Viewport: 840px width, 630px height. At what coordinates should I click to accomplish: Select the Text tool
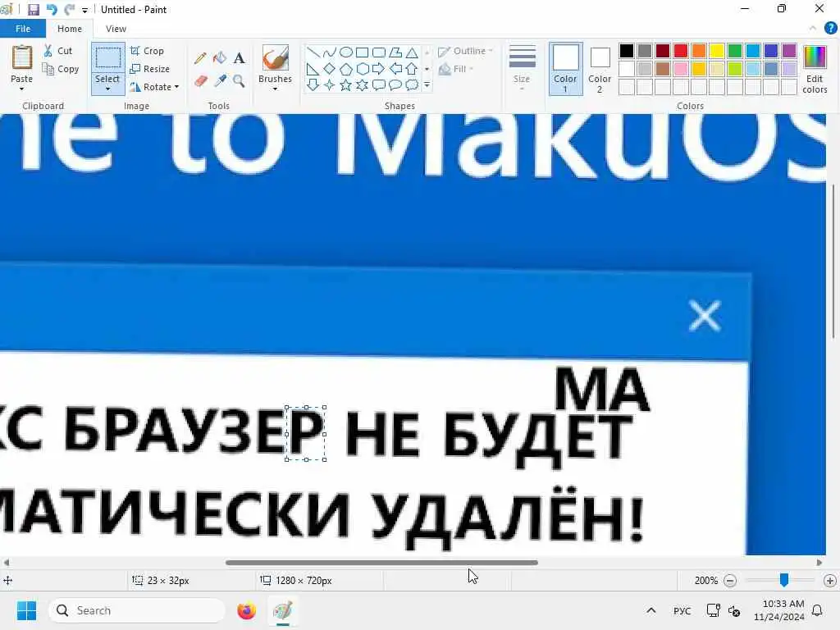click(239, 58)
